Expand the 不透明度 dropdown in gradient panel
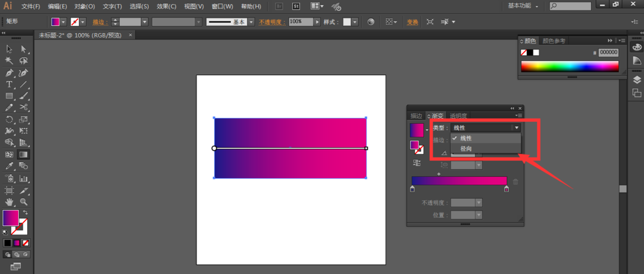The image size is (644, 274). coord(478,203)
